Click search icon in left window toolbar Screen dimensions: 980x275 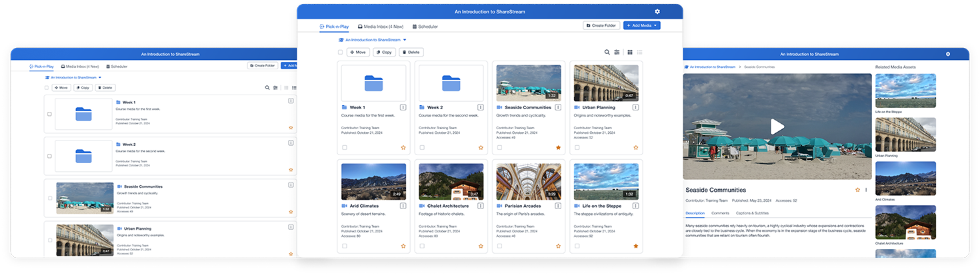click(x=267, y=87)
